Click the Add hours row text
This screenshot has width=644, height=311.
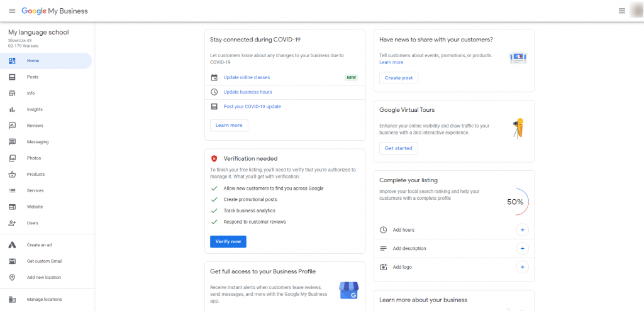click(404, 230)
